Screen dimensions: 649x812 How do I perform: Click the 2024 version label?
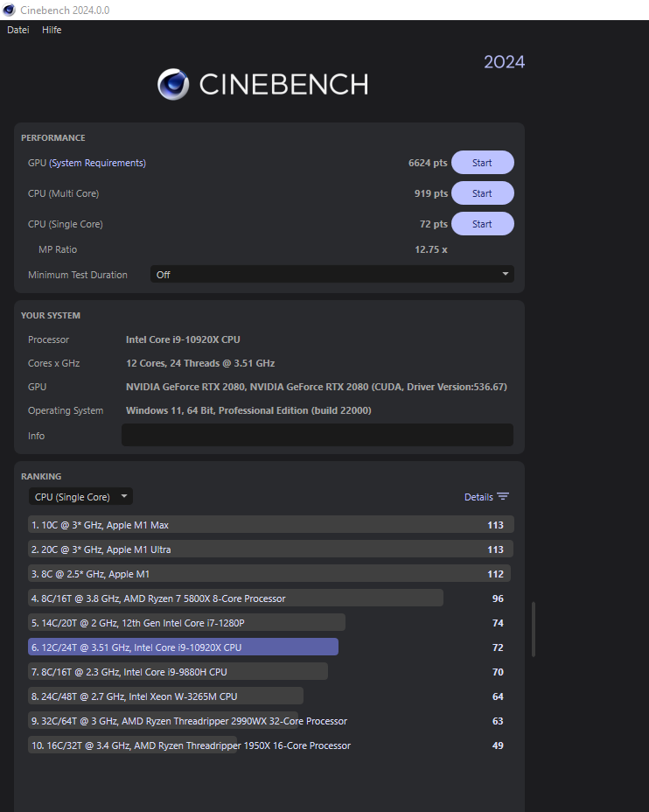coord(504,62)
